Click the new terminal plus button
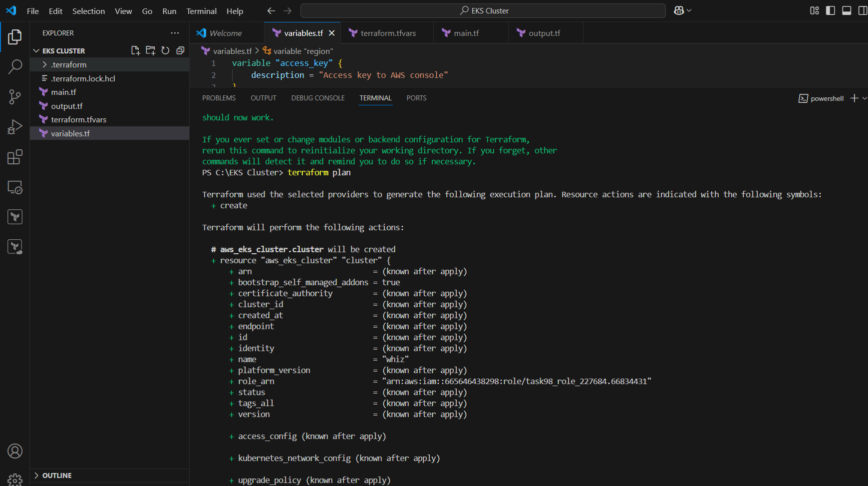The height and width of the screenshot is (486, 868). [x=855, y=98]
